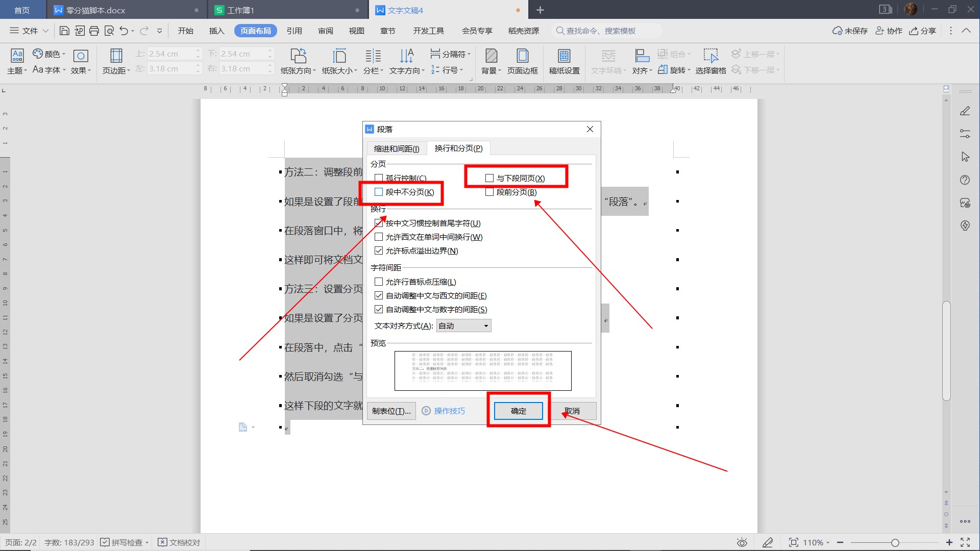Screen dimensions: 980x551
Task: Click the save icon in quick toolbar
Action: coord(64,31)
